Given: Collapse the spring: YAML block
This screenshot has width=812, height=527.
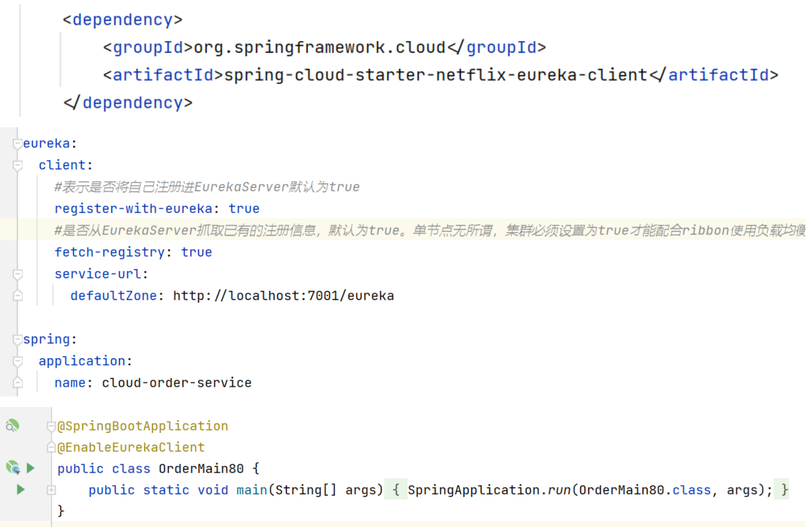Looking at the screenshot, I should pos(17,340).
